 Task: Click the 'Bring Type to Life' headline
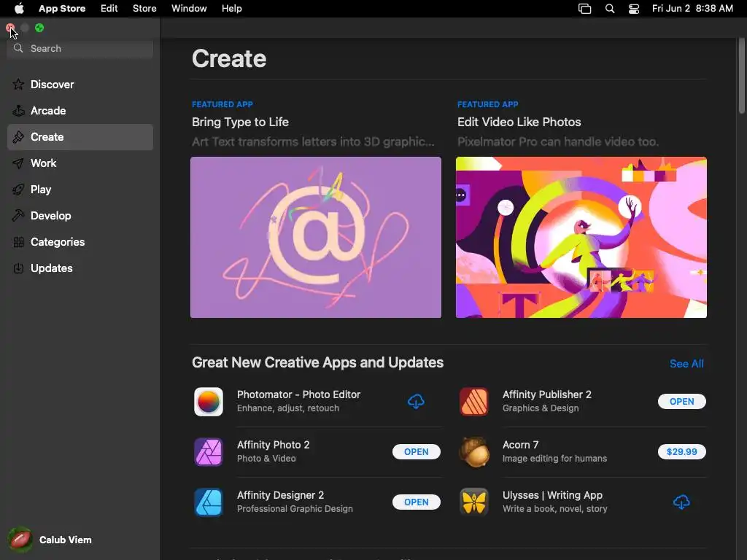click(240, 122)
